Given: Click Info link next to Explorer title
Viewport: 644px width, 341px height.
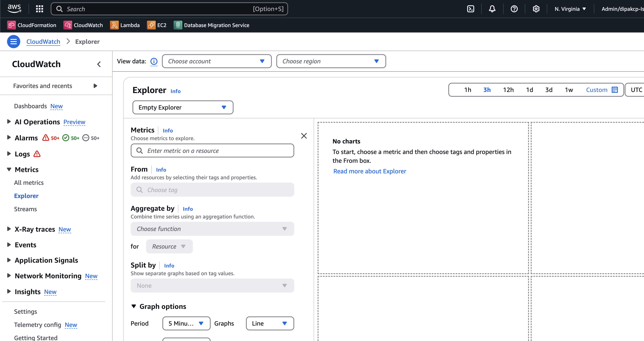Looking at the screenshot, I should pyautogui.click(x=176, y=91).
